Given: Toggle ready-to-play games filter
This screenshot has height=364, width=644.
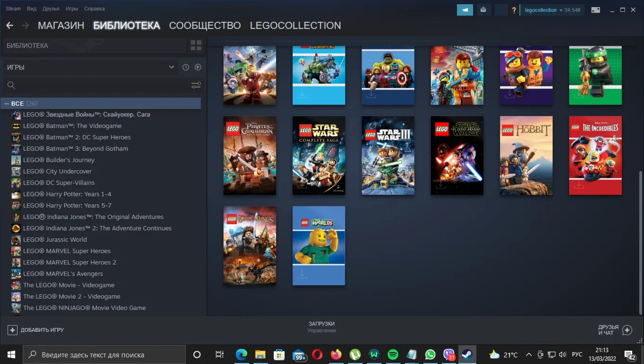Looking at the screenshot, I should pos(198,67).
